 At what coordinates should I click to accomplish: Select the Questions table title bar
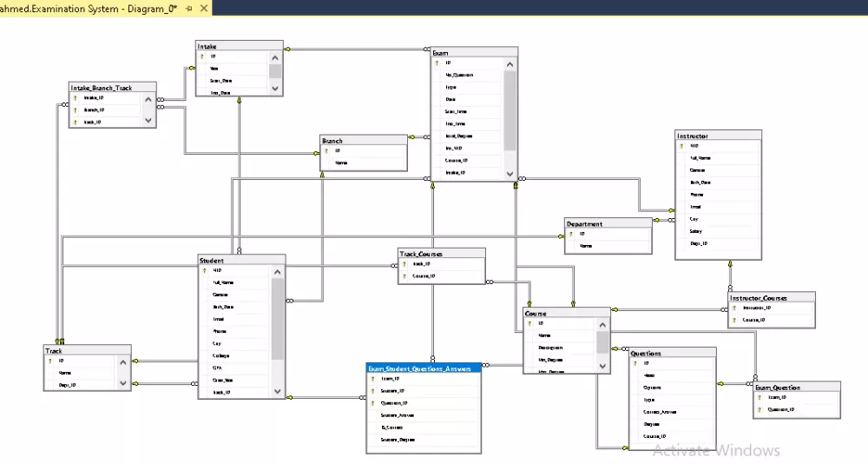click(673, 353)
